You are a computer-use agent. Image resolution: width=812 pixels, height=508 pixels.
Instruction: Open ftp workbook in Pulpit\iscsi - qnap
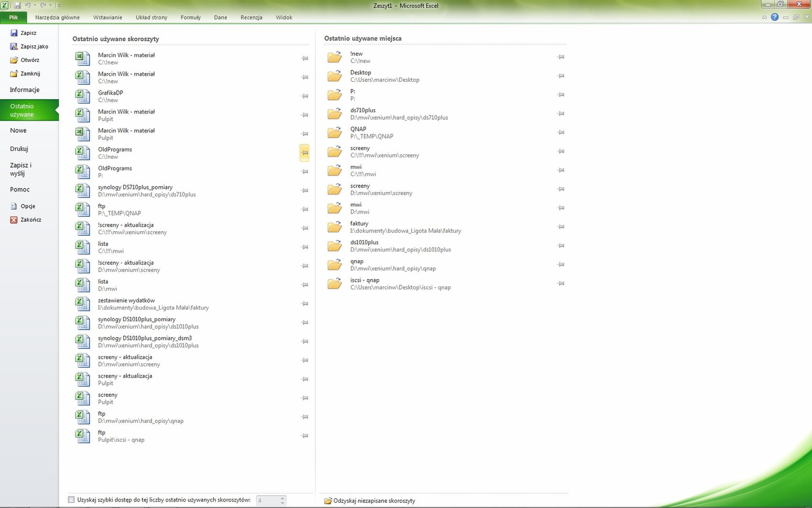(x=191, y=436)
